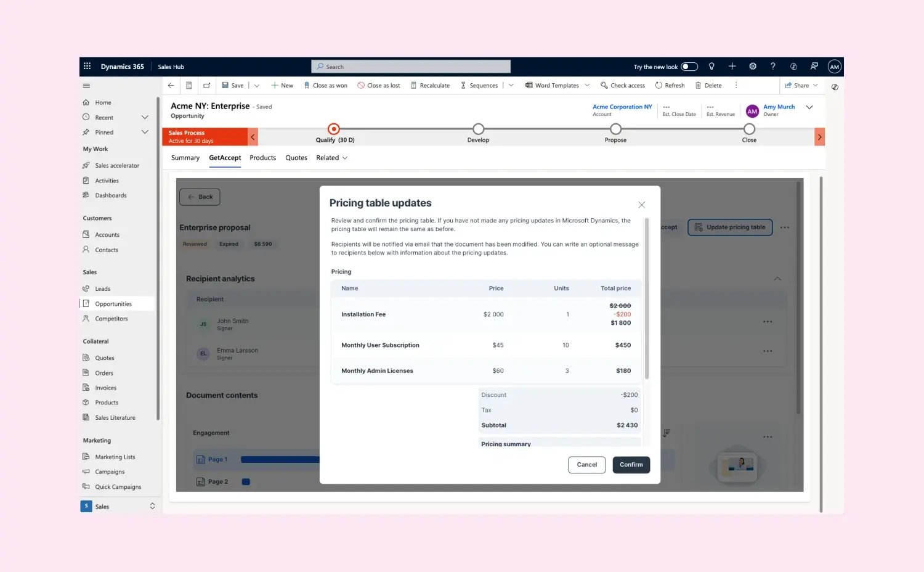Viewport: 924px width, 572px height.
Task: Click Close as lost
Action: [379, 86]
